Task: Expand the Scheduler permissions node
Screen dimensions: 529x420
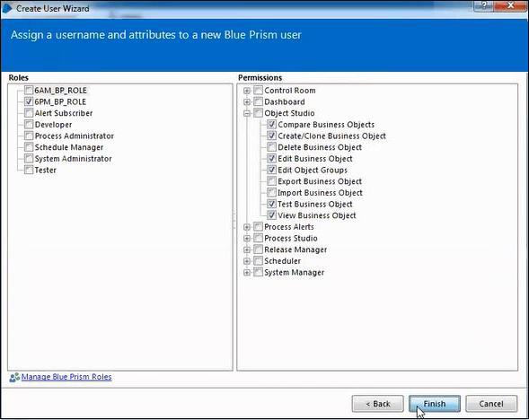Action: 247,261
